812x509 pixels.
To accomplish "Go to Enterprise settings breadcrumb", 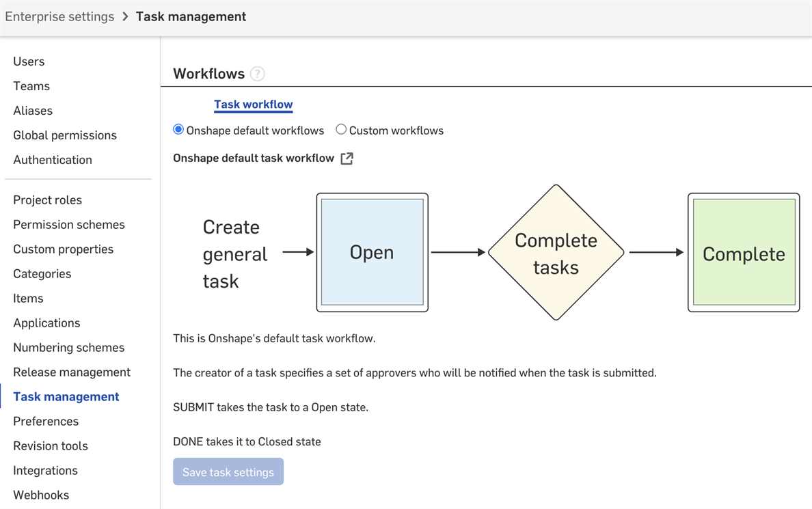I will click(x=59, y=16).
